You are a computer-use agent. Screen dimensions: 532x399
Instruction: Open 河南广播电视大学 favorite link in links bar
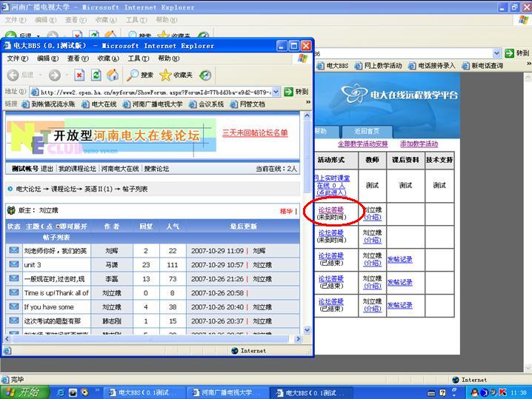pyautogui.click(x=153, y=104)
